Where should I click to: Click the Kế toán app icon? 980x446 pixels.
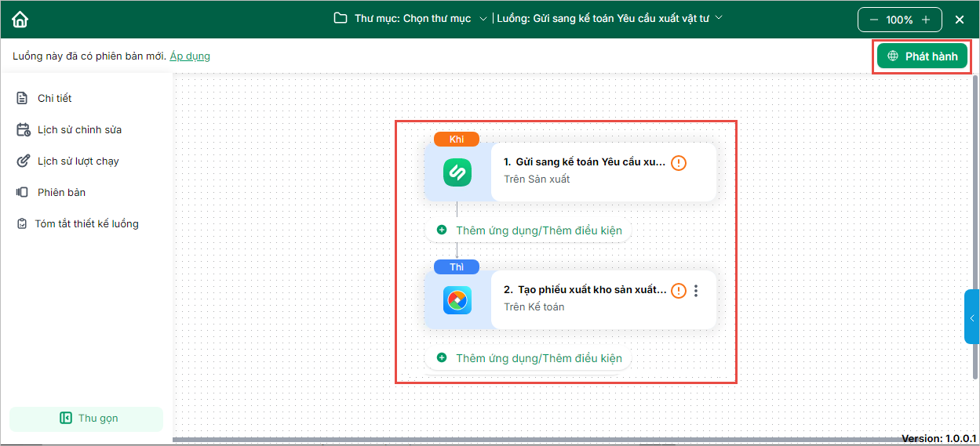point(457,299)
